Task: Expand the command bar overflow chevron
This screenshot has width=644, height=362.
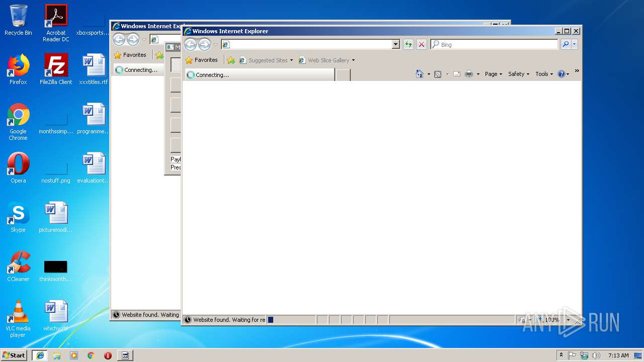Action: coord(577,71)
